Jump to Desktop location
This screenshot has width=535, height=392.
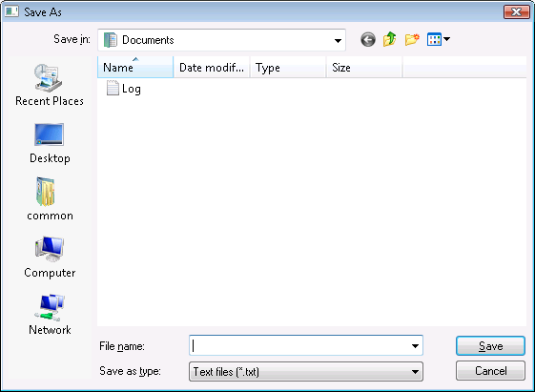tap(50, 143)
